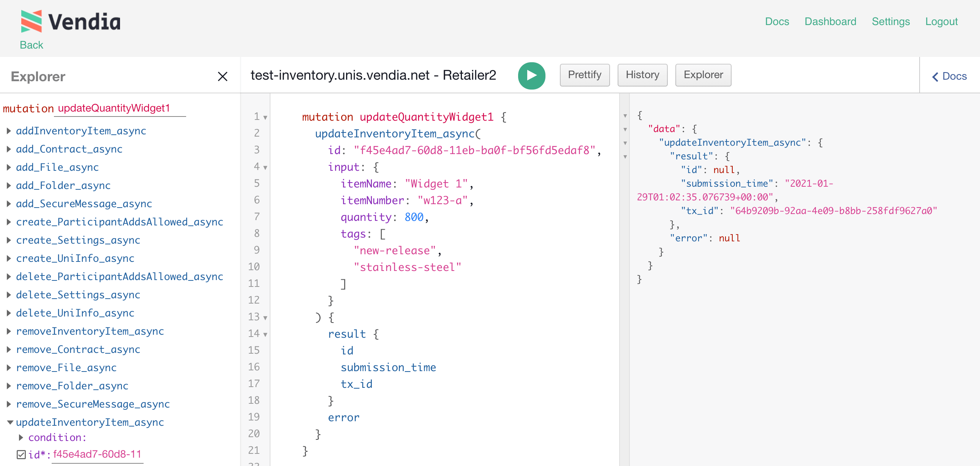Click error field on line 19
The height and width of the screenshot is (466, 980).
click(343, 417)
